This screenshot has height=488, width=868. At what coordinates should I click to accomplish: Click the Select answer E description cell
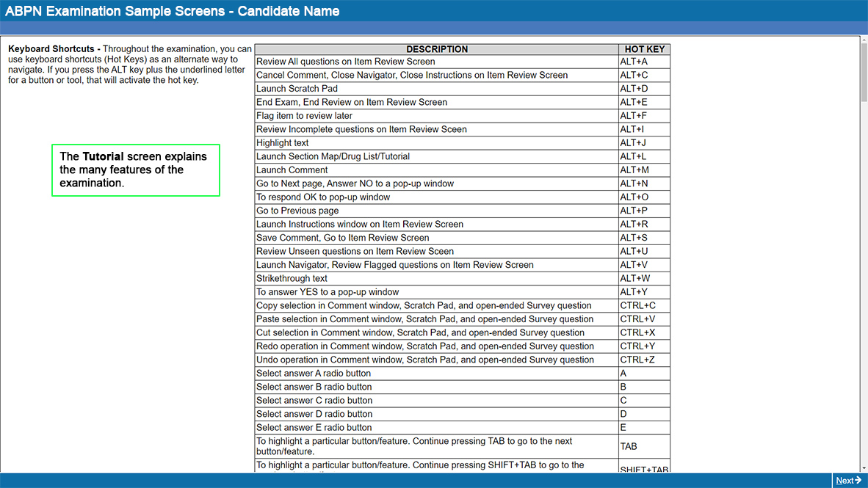pyautogui.click(x=437, y=428)
